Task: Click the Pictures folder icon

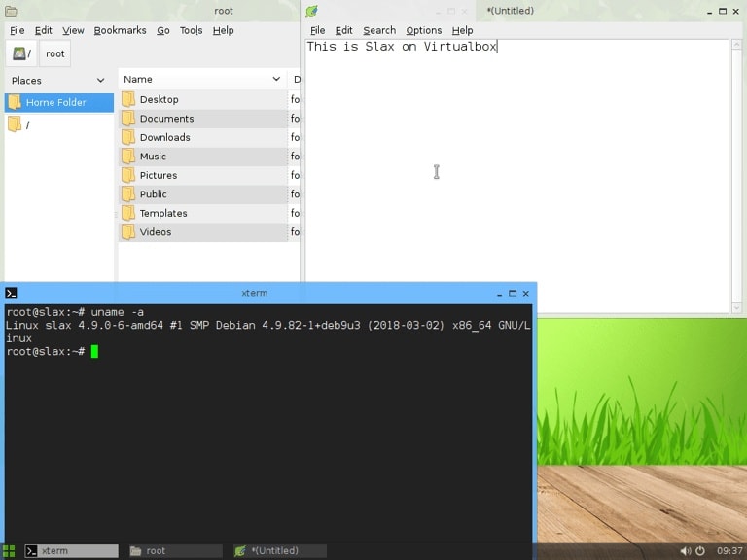Action: point(128,175)
